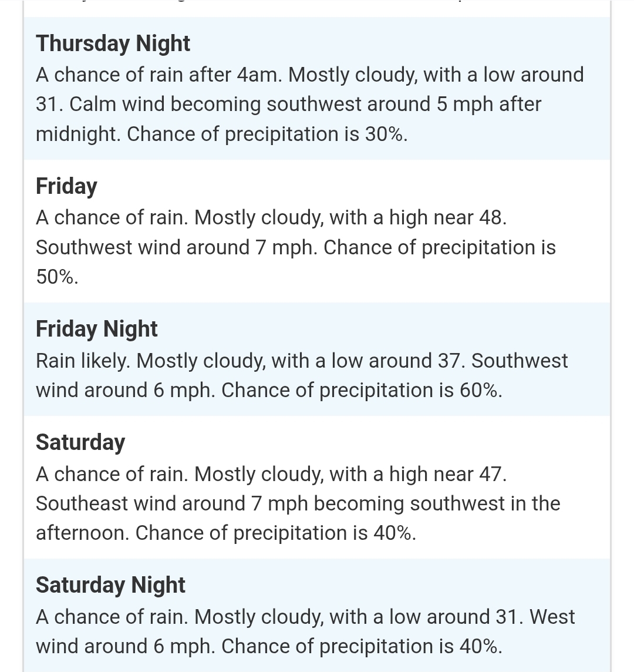The height and width of the screenshot is (672, 634).
Task: Click the Saturday forecast heading
Action: pyautogui.click(x=80, y=442)
